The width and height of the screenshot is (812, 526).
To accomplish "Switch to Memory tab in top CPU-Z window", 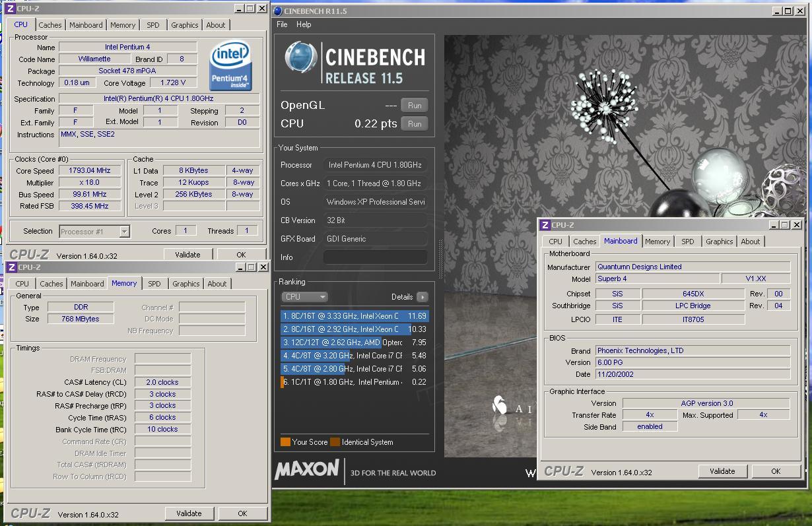I will coord(123,25).
